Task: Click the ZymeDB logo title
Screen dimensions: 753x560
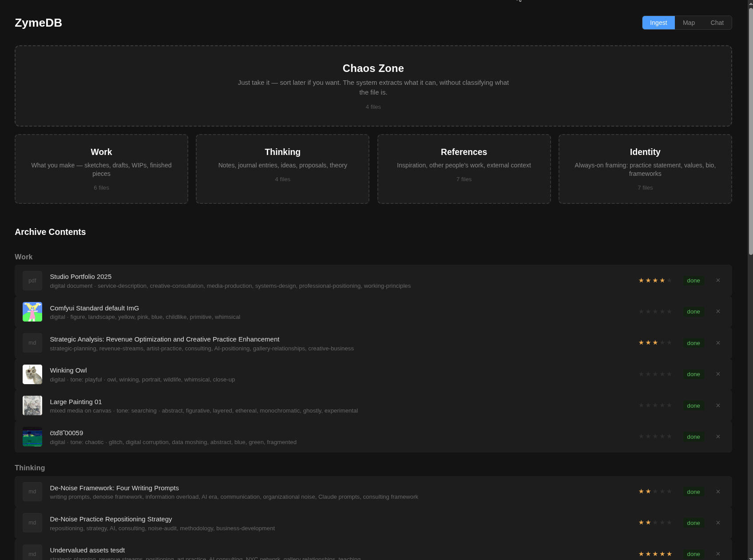Action: 38,23
